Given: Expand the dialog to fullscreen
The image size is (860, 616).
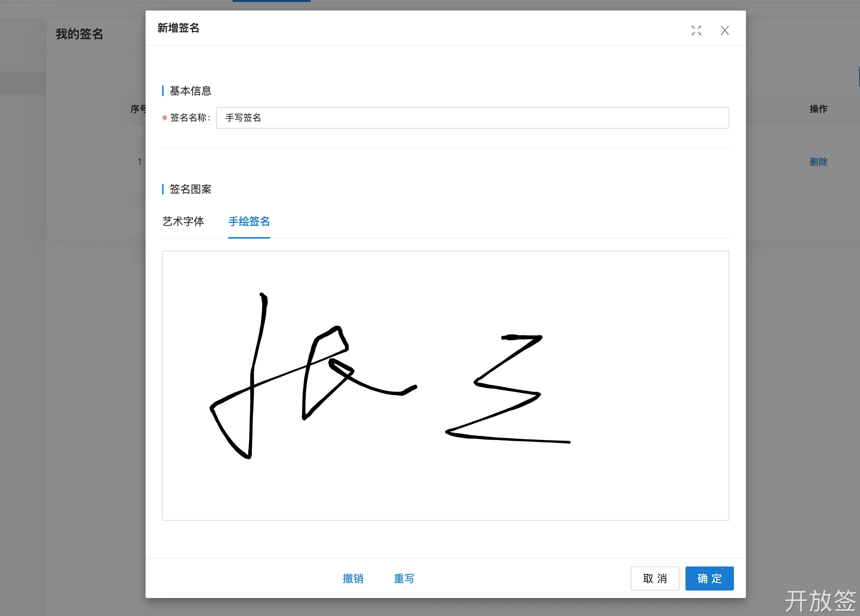Looking at the screenshot, I should (696, 30).
